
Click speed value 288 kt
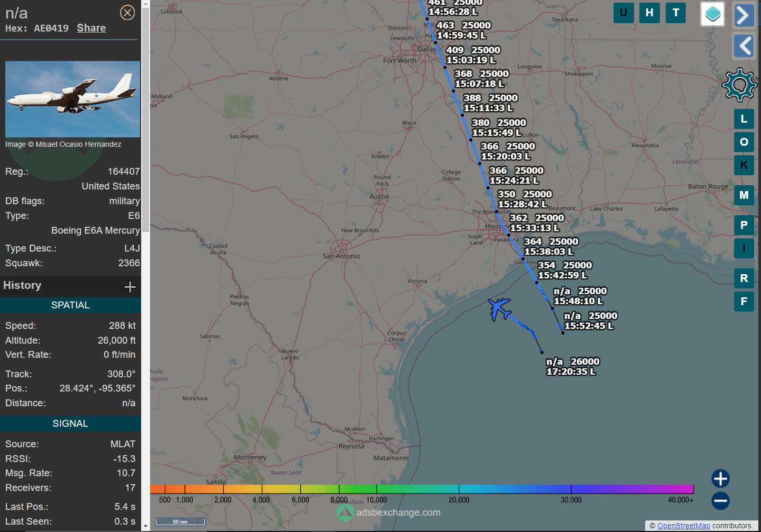122,326
